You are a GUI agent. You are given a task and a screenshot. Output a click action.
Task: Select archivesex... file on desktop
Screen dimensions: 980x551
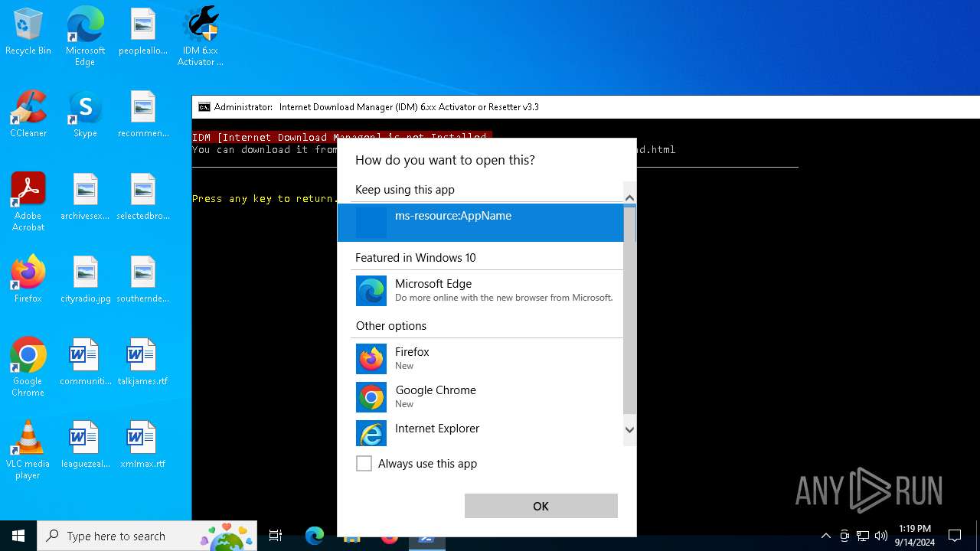coord(85,197)
